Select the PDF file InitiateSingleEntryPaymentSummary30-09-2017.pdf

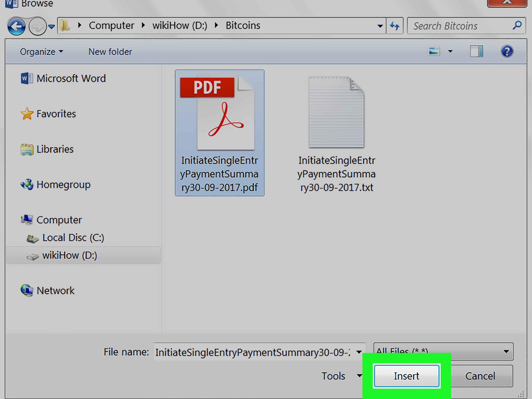pyautogui.click(x=220, y=133)
